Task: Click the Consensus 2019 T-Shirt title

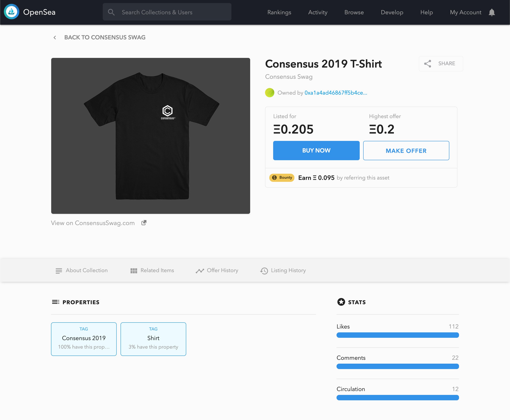Action: (323, 64)
